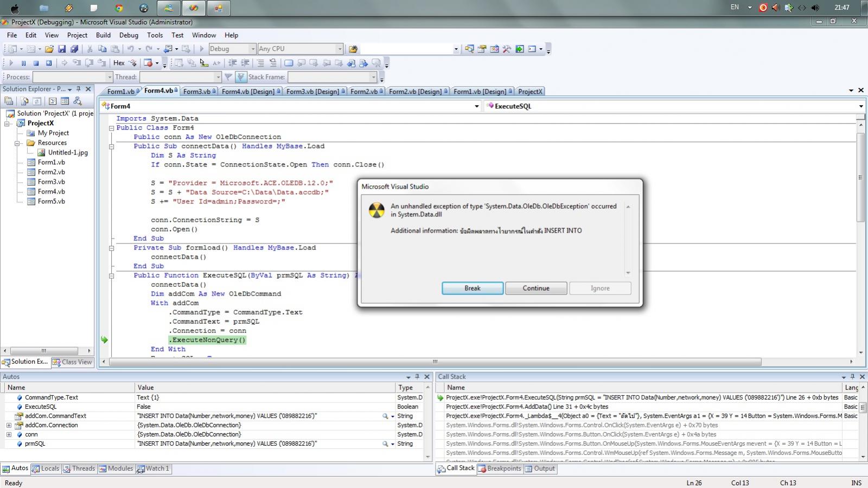Select Form5.vb in Solution Explorer
This screenshot has height=488, width=868.
point(51,201)
